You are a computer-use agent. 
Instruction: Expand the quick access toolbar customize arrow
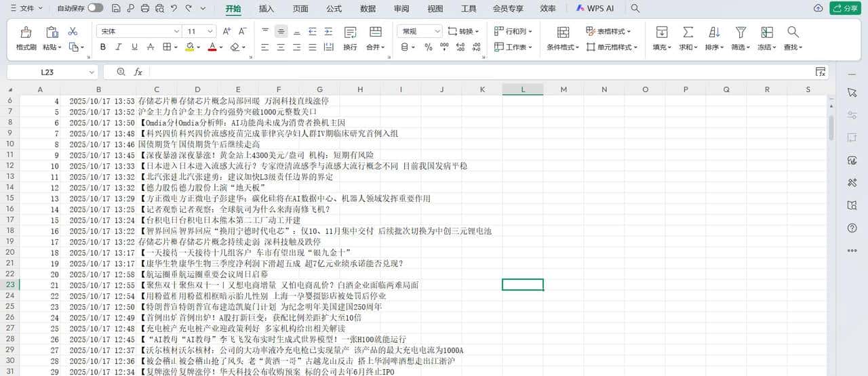[204, 8]
